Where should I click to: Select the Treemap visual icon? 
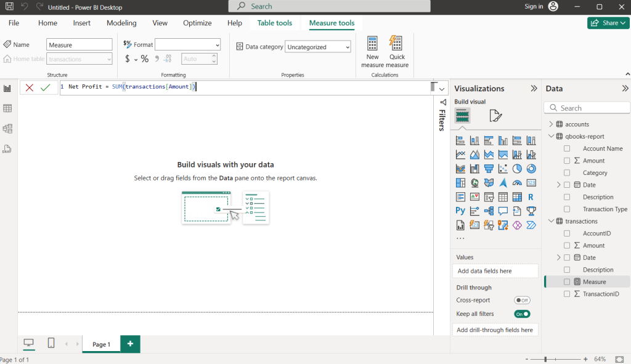point(460,182)
